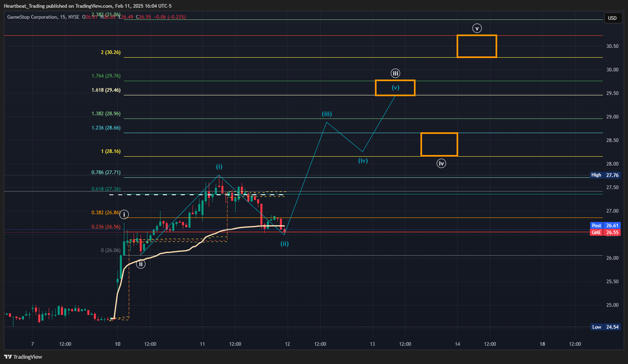Select the 0.786 (27.71) Fibonacci label
628x364 pixels.
point(106,172)
